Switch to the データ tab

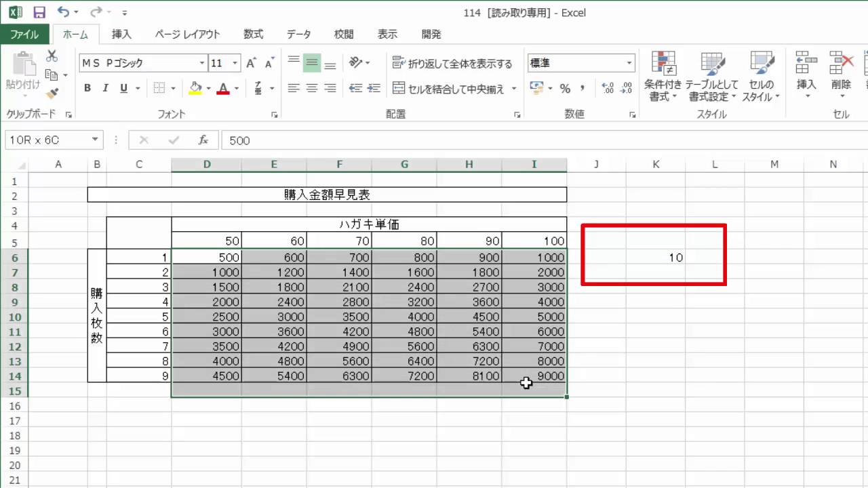click(x=298, y=34)
